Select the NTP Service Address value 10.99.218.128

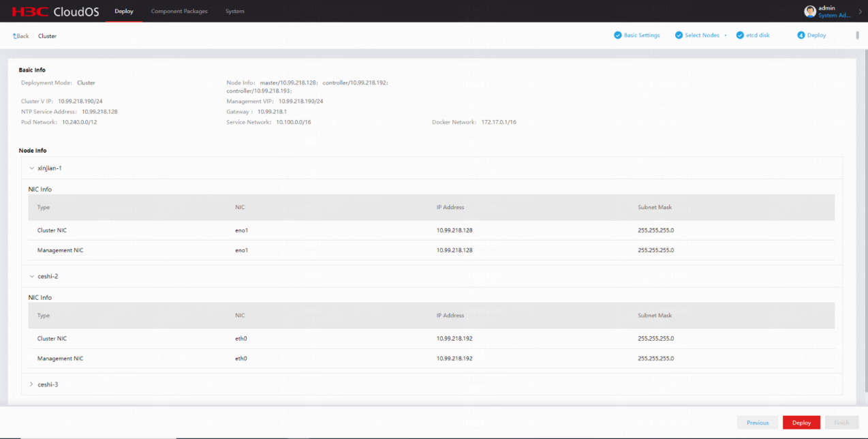click(100, 112)
